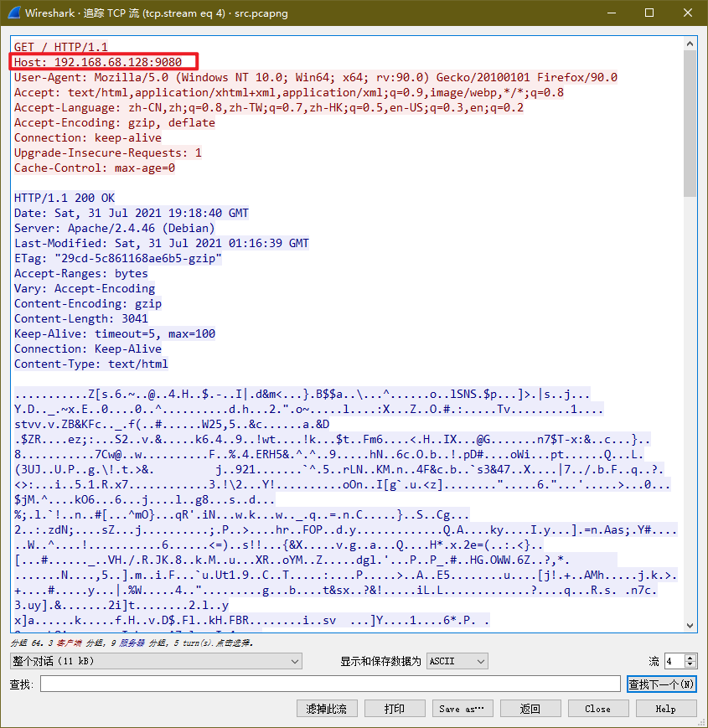Close the window via title bar X
This screenshot has height=728, width=708.
688,13
